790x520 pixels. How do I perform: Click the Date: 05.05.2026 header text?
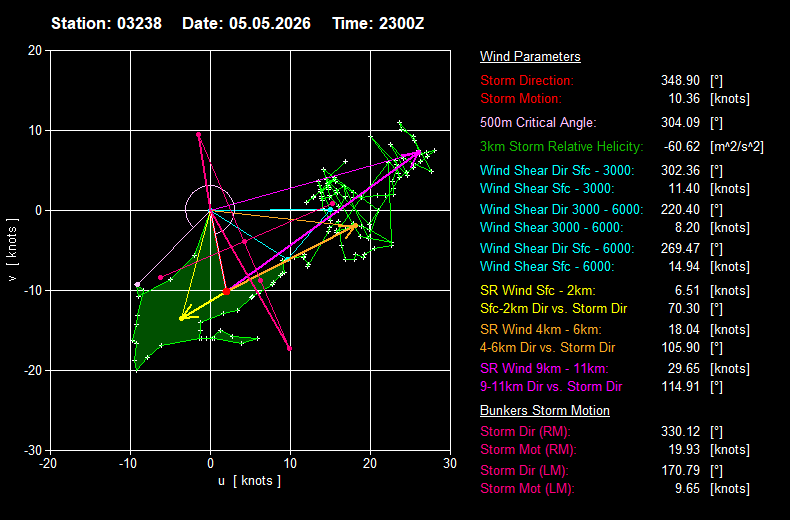(246, 24)
